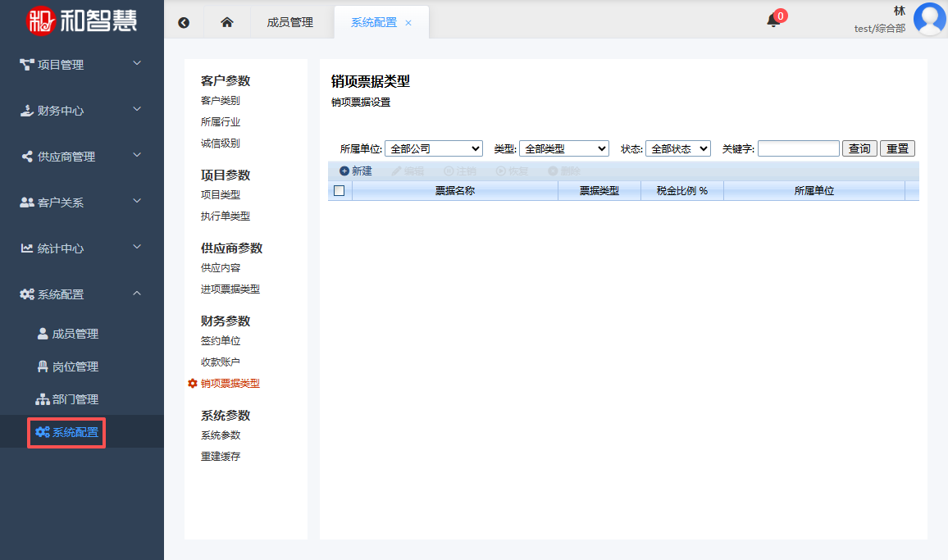Viewport: 948px width, 560px height.
Task: Open the user avatar menu
Action: (929, 19)
